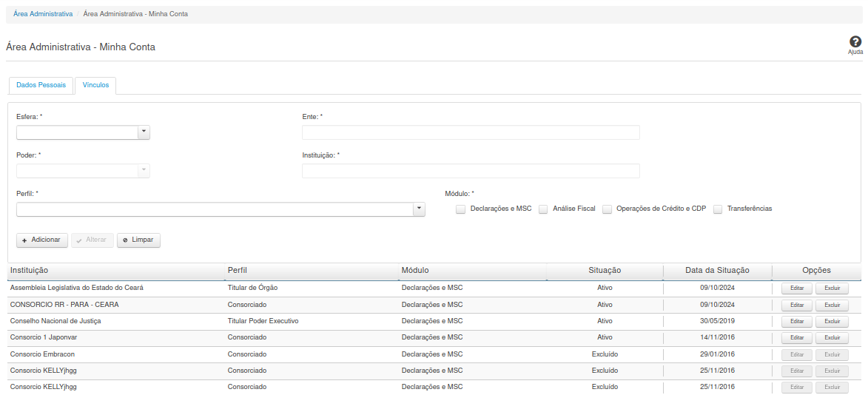868x395 pixels.
Task: Delete the CONSORCIO RR - PARA - CEARA row
Action: 832,305
